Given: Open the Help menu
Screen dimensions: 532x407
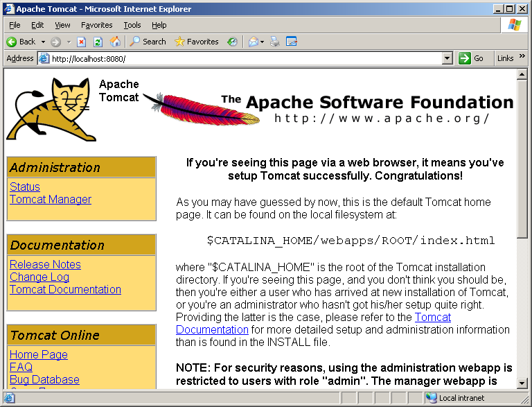Looking at the screenshot, I should click(159, 25).
